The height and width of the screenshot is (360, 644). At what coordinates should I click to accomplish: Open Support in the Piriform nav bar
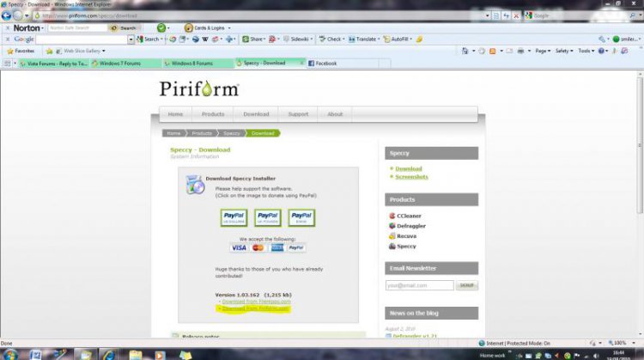tap(298, 114)
